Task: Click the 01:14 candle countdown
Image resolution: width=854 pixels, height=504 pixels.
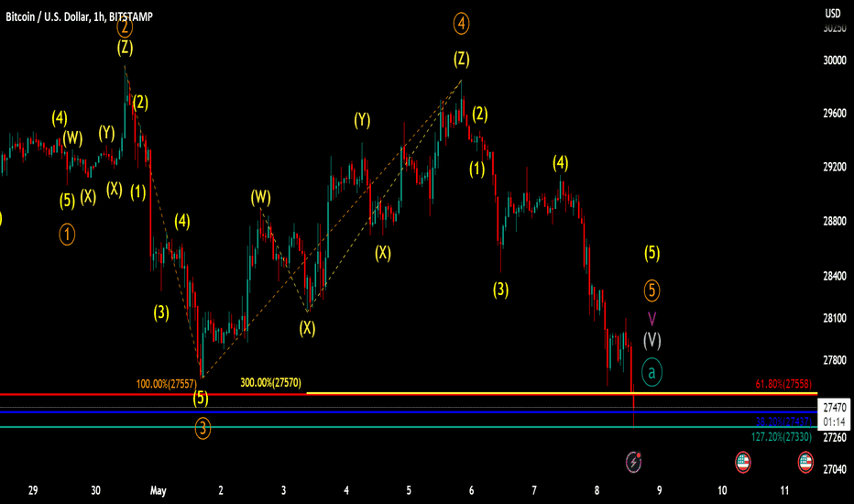Action: (835, 422)
